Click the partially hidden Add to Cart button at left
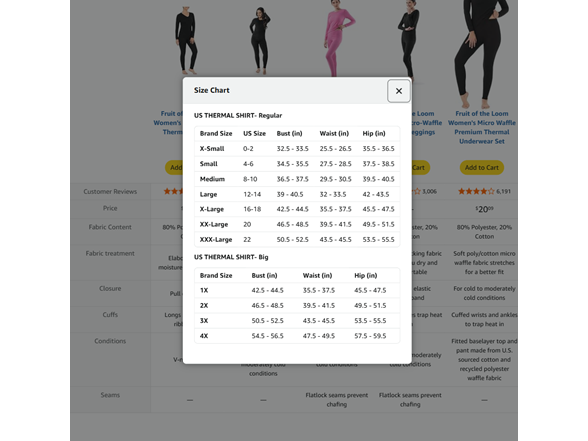 (174, 168)
